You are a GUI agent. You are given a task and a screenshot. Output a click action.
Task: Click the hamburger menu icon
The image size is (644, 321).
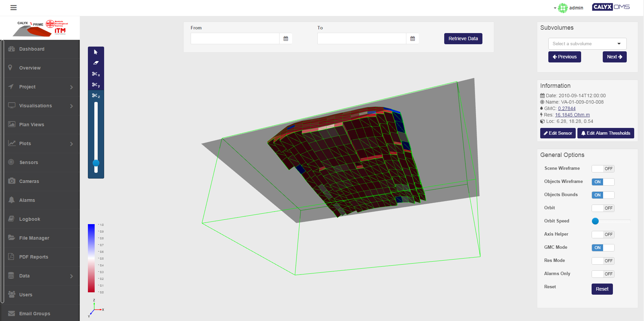(x=14, y=7)
